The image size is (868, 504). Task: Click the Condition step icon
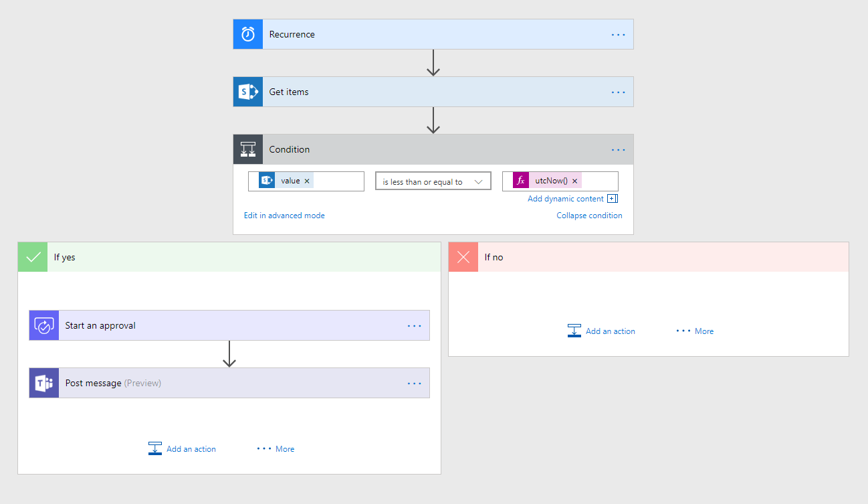point(248,149)
